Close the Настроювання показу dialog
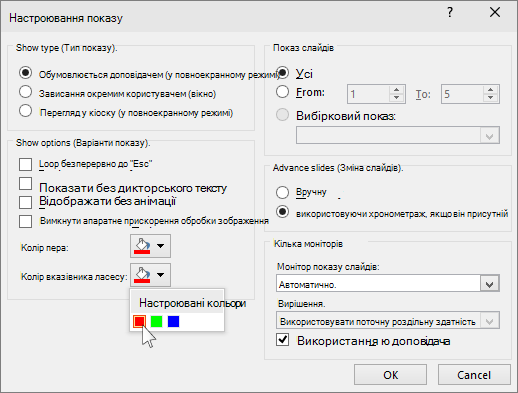The width and height of the screenshot is (518, 393). coord(495,13)
